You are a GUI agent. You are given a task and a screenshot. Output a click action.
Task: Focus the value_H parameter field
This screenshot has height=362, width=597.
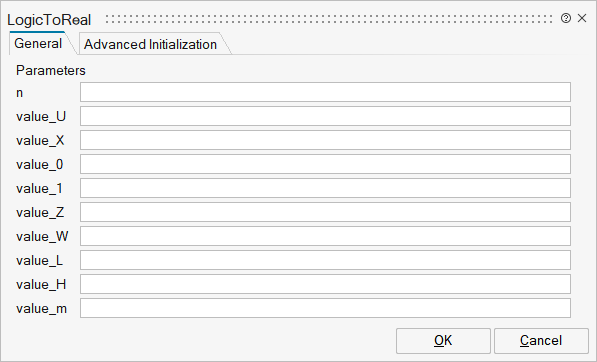(325, 284)
